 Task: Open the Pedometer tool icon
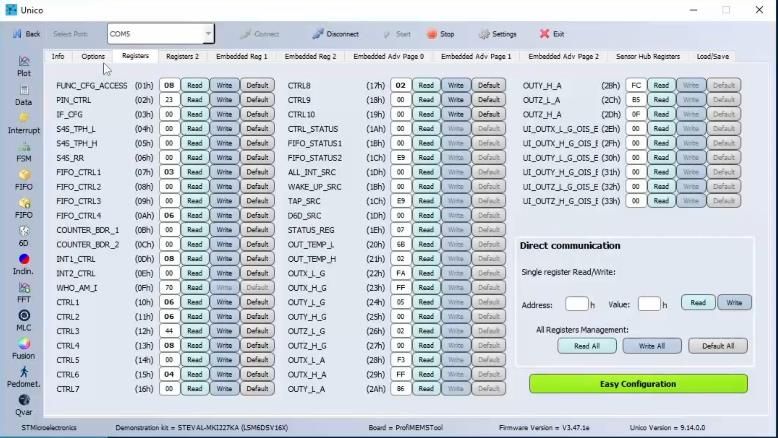point(23,377)
